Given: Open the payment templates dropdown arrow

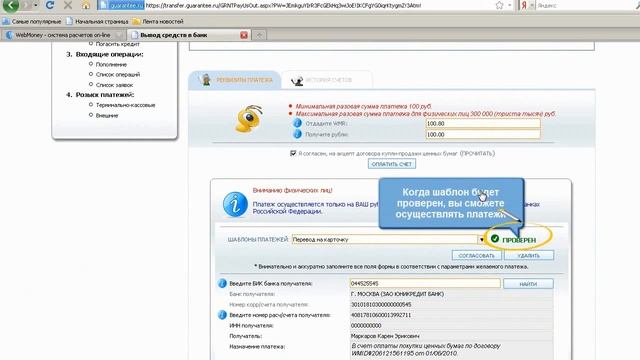Looking at the screenshot, I should [481, 240].
